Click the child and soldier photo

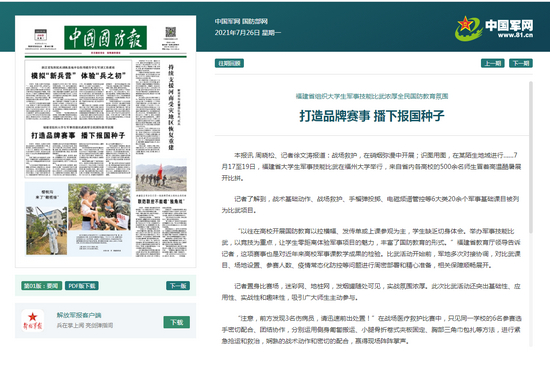click(x=99, y=207)
